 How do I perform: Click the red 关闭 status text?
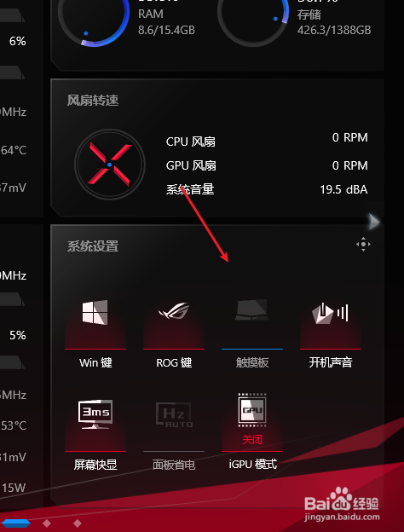pyautogui.click(x=252, y=440)
